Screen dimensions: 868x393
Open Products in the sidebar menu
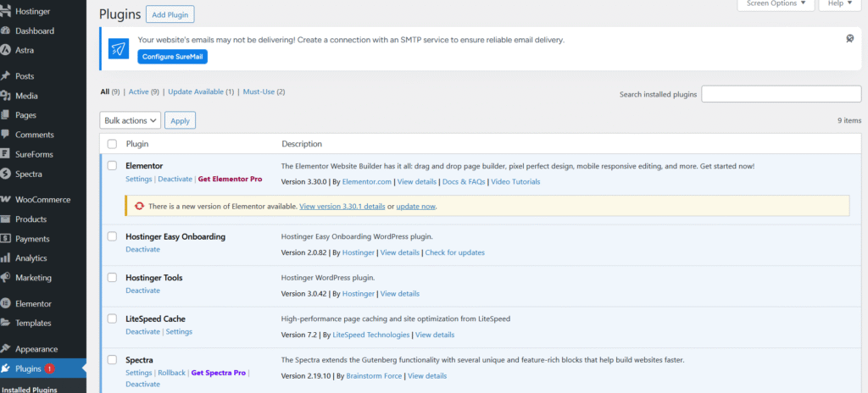pyautogui.click(x=31, y=219)
